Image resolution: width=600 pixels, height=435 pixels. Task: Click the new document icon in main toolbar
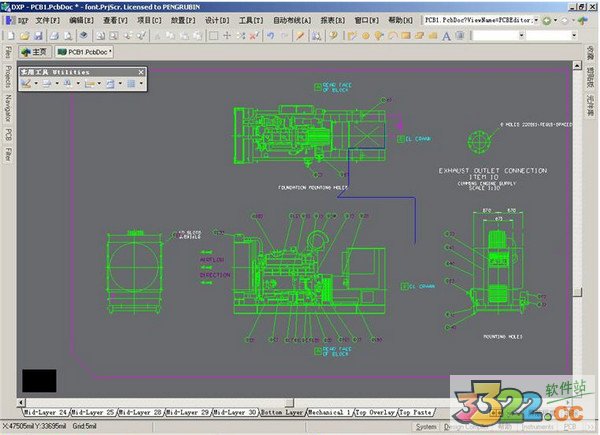pyautogui.click(x=8, y=35)
